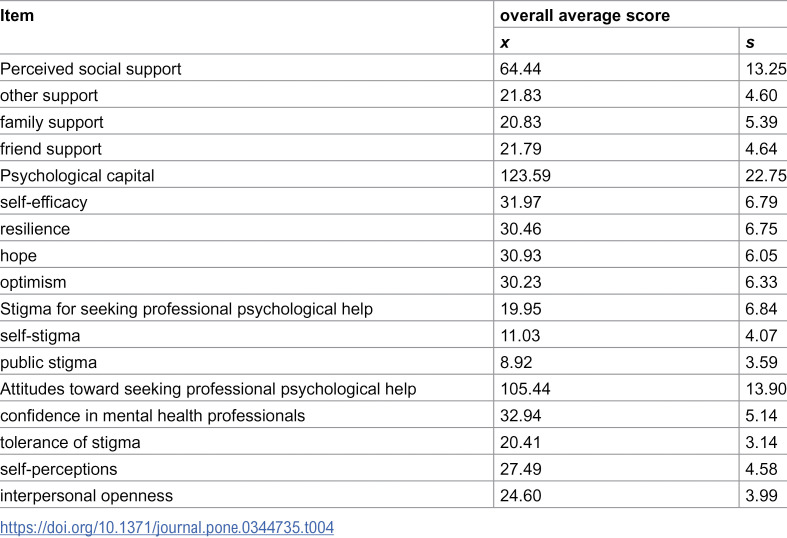This screenshot has height=538, width=787.
Task: Select the self-perceptions row label
Action: [x=59, y=469]
